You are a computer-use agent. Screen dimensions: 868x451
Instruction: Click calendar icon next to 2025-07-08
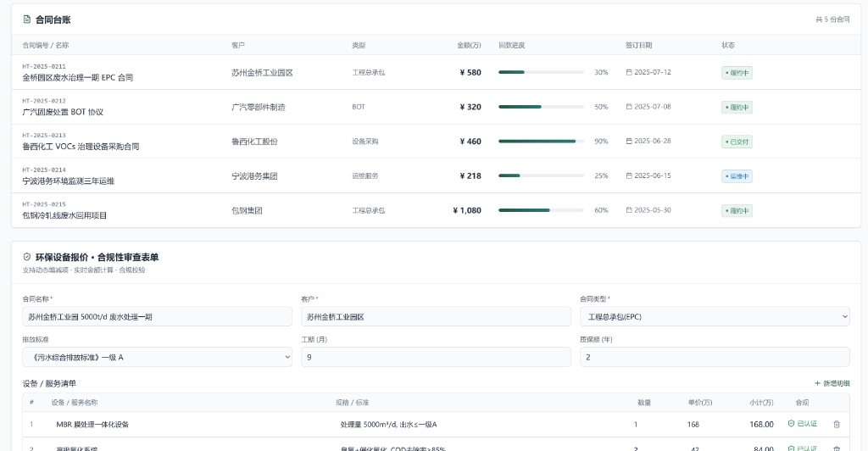[629, 107]
